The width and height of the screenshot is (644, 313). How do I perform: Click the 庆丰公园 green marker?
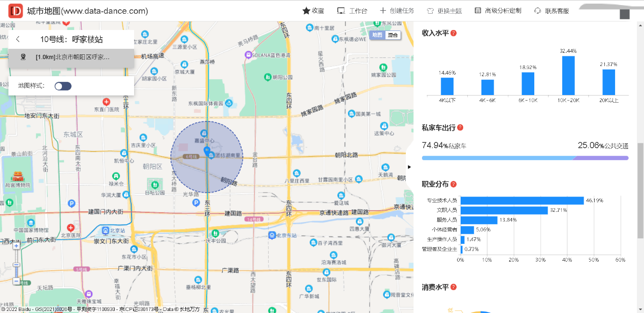click(215, 233)
